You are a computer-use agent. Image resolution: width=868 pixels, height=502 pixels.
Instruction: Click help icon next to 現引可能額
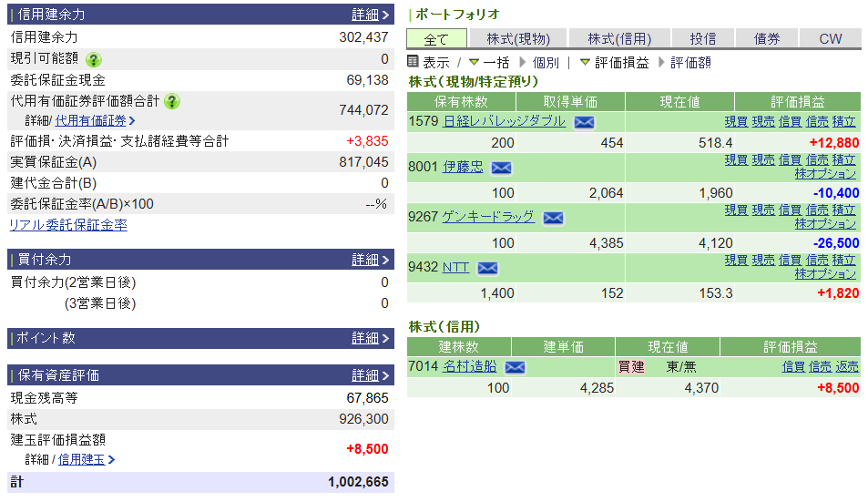click(94, 60)
